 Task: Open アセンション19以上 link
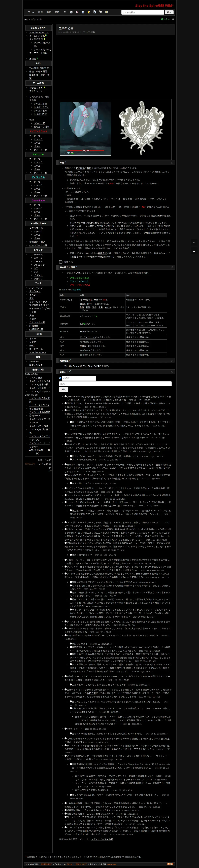(80, 284)
